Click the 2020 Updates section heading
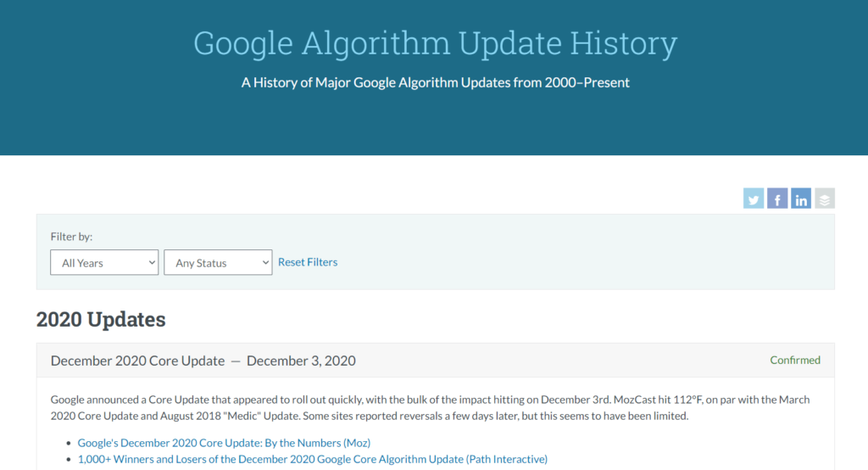Viewport: 868px width, 470px height. [101, 320]
